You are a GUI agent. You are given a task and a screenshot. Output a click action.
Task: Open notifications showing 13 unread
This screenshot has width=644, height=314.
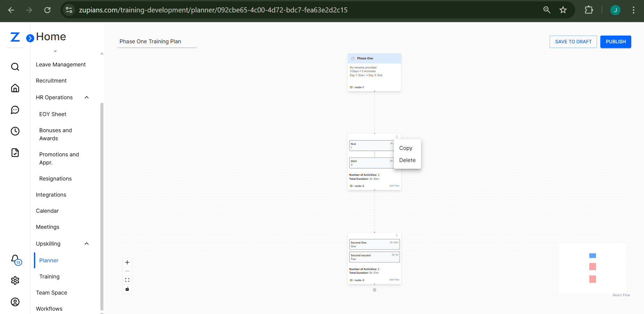pyautogui.click(x=15, y=259)
